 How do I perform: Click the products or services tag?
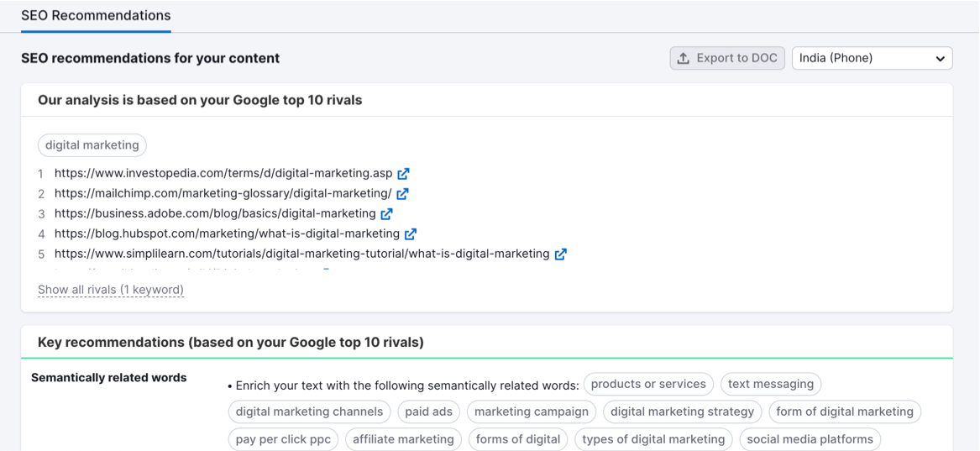tap(648, 385)
